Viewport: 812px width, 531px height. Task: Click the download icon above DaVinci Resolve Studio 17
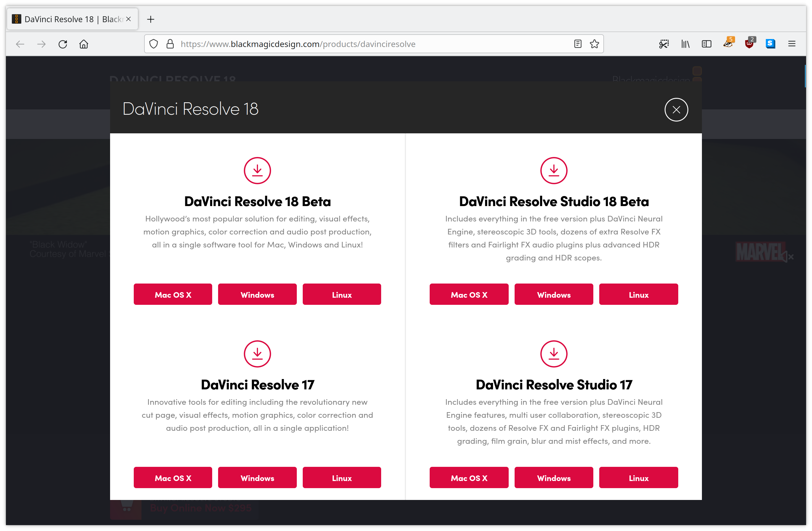click(x=554, y=354)
